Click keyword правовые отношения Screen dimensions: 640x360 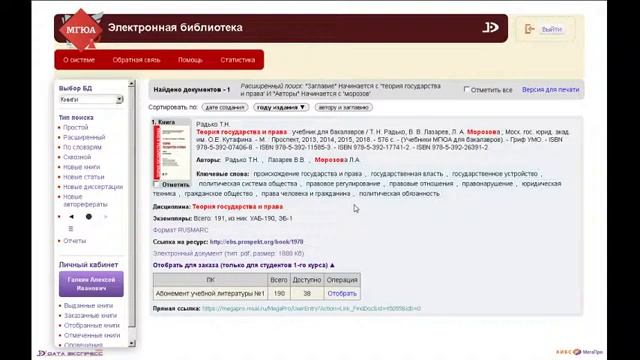(421, 184)
